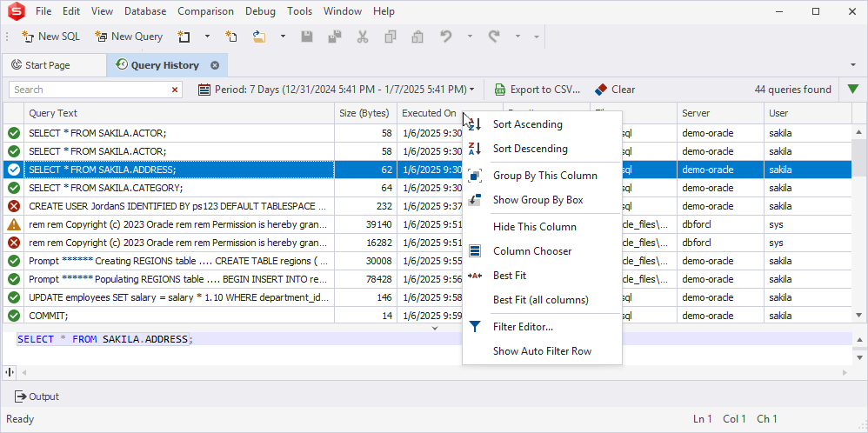This screenshot has height=433, width=868.
Task: Click the success icon on the COMMIT row
Action: (14, 316)
